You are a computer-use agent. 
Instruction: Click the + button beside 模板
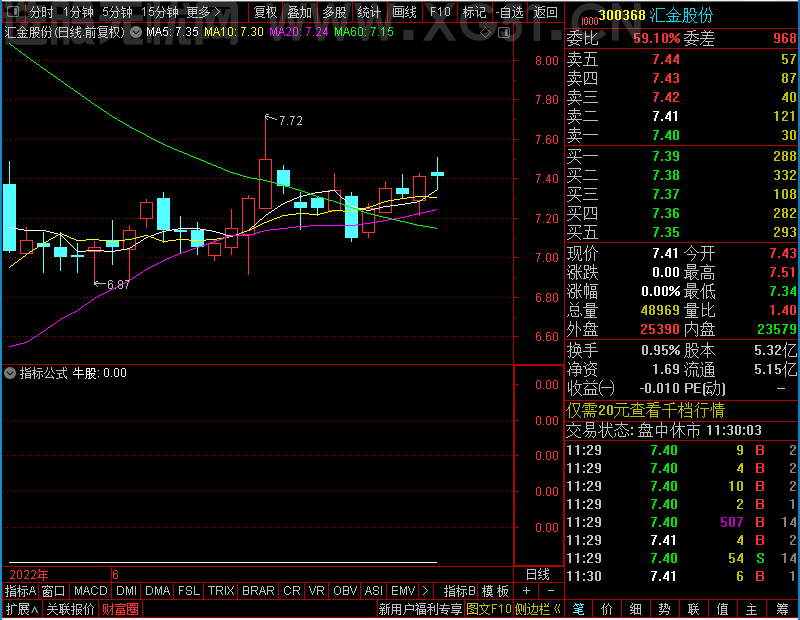[526, 591]
